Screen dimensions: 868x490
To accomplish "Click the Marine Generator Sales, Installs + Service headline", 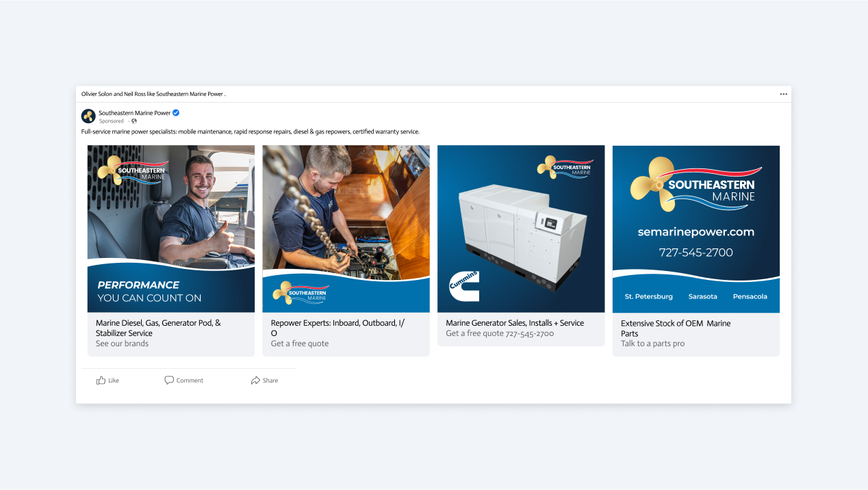I will pyautogui.click(x=515, y=323).
